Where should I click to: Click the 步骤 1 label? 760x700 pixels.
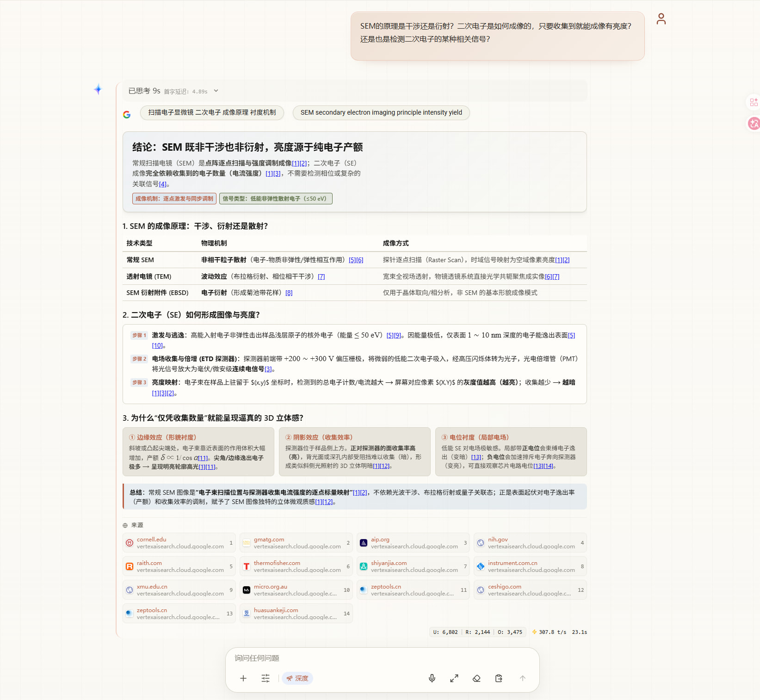click(x=139, y=335)
